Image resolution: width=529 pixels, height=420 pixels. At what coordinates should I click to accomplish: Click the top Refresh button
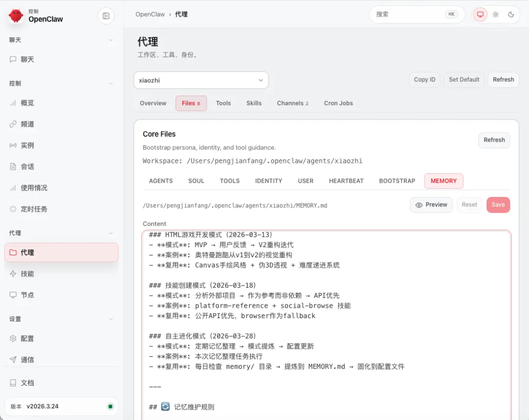tap(503, 80)
